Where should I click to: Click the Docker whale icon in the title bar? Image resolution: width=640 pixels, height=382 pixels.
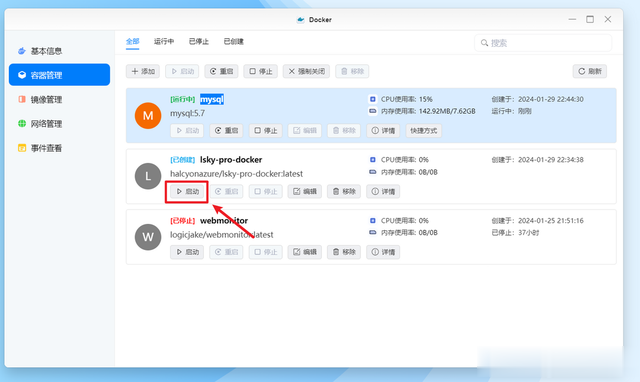click(300, 20)
